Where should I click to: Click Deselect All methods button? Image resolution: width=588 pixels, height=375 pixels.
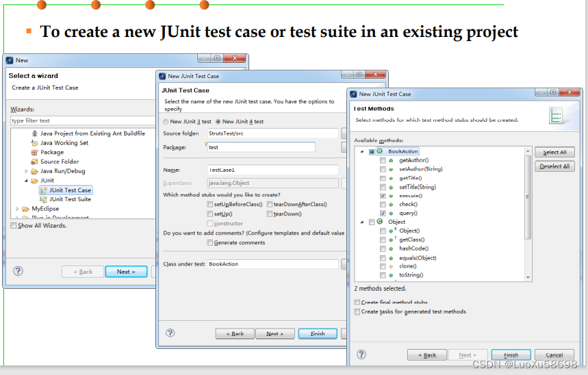pos(554,166)
